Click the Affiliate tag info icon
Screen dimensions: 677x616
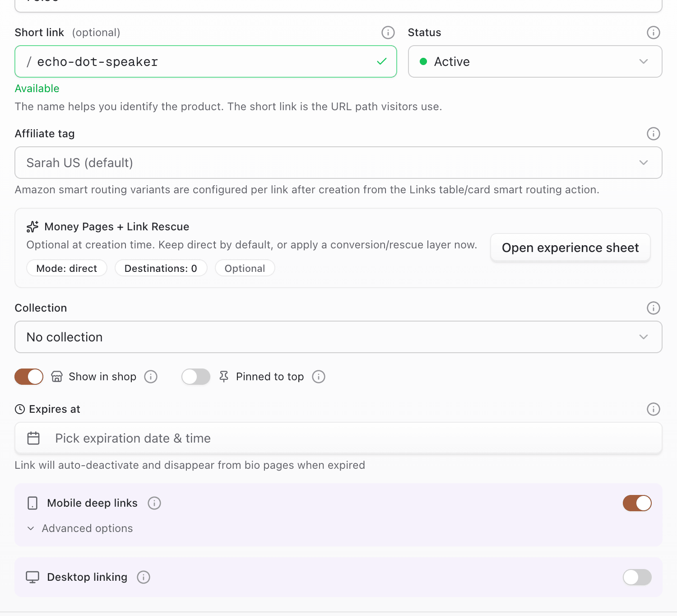coord(653,134)
